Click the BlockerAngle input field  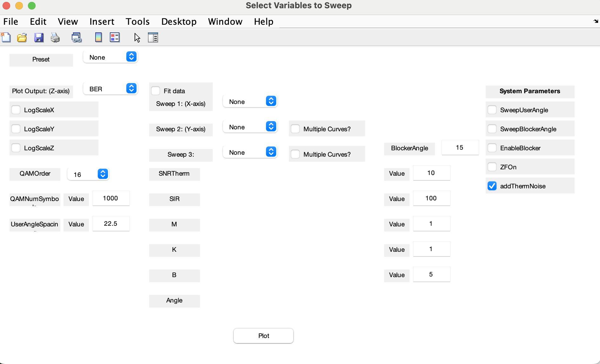(460, 147)
